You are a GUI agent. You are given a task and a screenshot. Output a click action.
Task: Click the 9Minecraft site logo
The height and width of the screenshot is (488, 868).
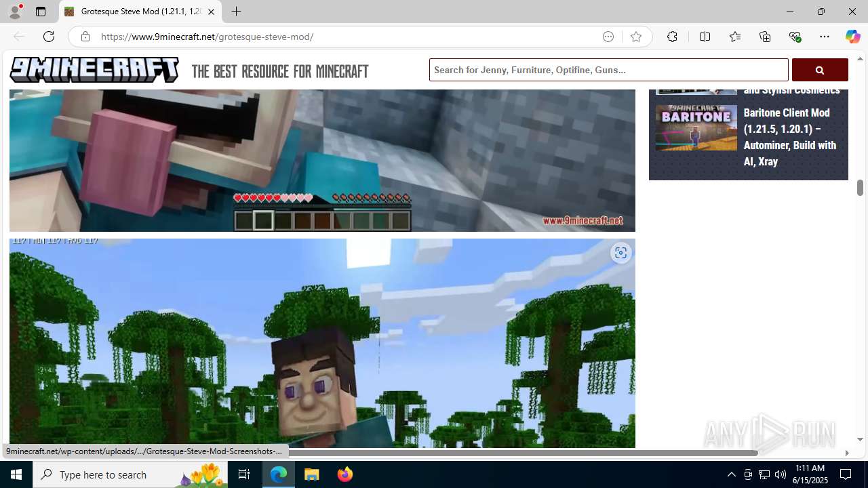(x=94, y=70)
